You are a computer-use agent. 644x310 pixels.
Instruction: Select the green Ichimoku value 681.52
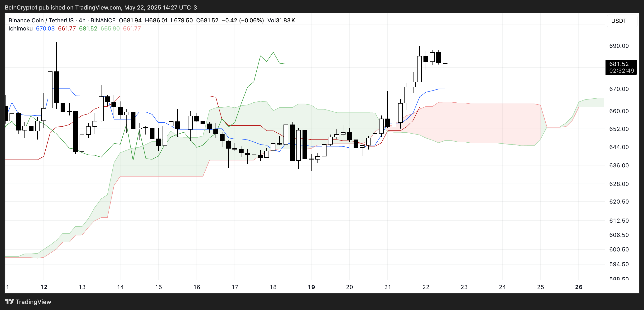88,29
